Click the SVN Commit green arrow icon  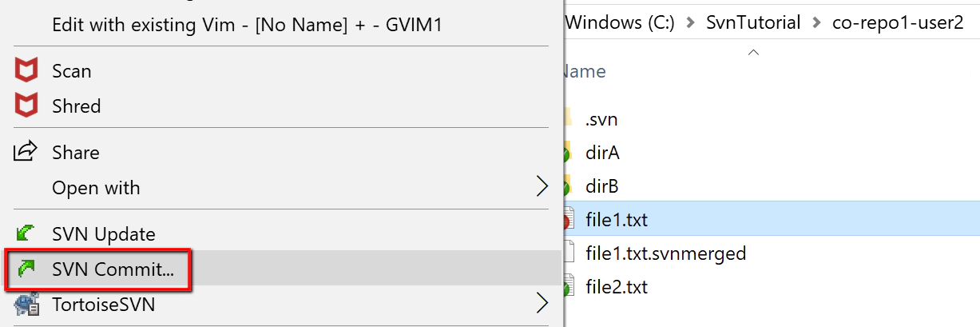point(26,269)
